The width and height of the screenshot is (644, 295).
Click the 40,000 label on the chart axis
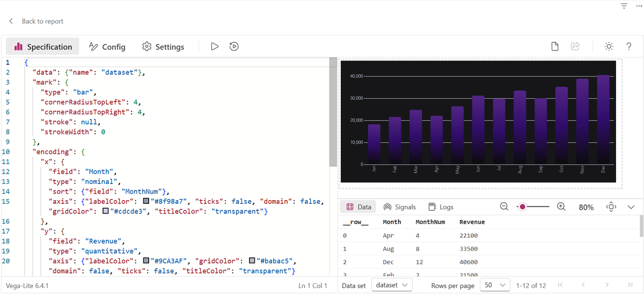click(356, 76)
